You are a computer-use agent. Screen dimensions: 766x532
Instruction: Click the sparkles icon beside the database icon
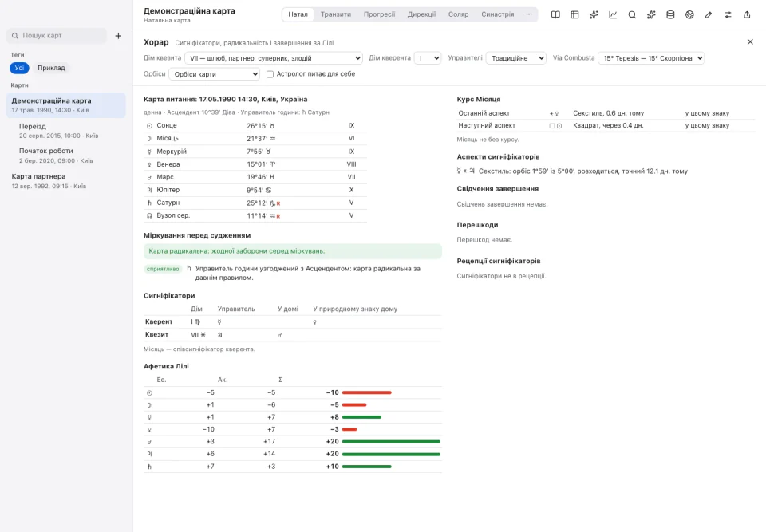pyautogui.click(x=651, y=14)
